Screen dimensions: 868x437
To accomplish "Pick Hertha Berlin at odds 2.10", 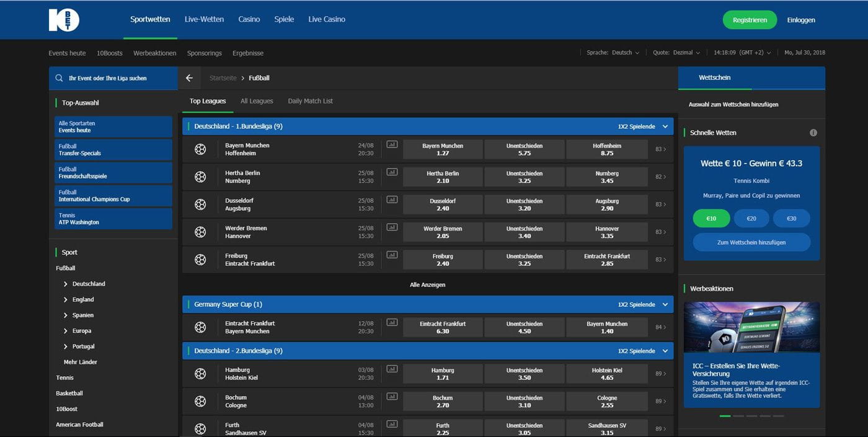I will point(443,177).
